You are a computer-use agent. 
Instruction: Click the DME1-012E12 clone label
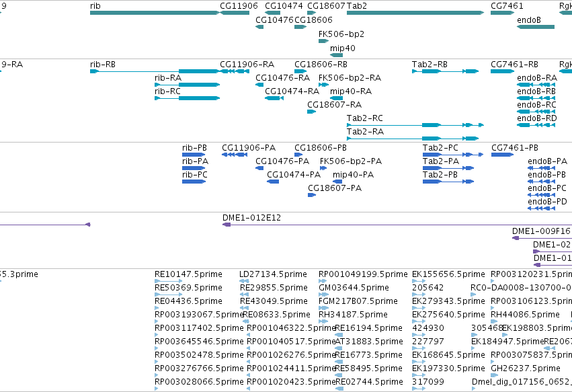[251, 218]
